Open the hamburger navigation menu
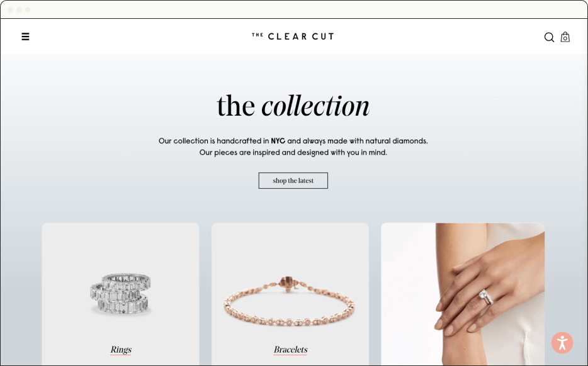This screenshot has width=588, height=366. click(26, 36)
